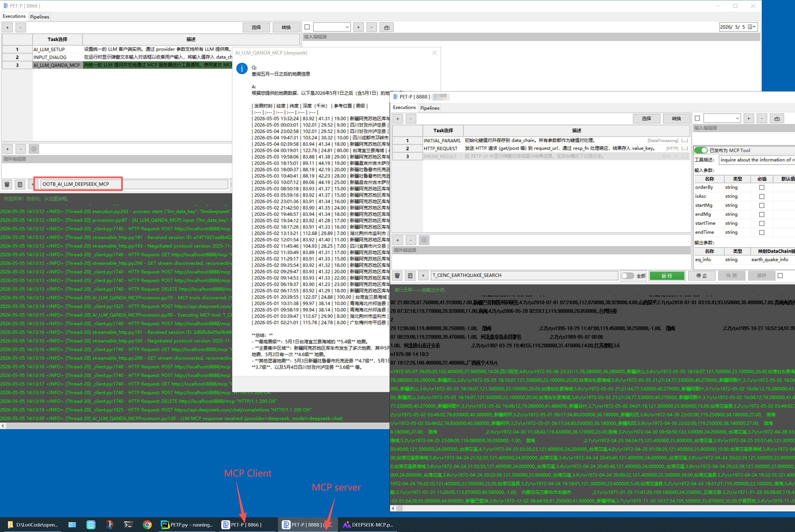Click the remove-task minus button in window 8888
The width and height of the screenshot is (795, 532).
[411, 119]
